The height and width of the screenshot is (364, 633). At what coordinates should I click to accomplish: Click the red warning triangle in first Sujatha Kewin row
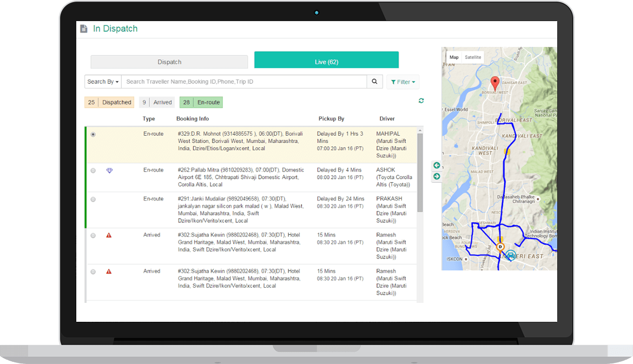(109, 235)
